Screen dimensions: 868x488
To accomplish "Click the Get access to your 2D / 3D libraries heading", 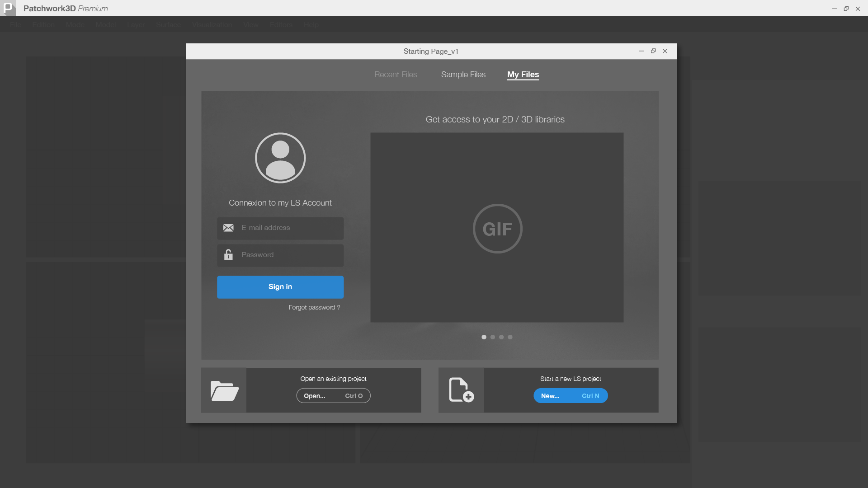I will (495, 119).
